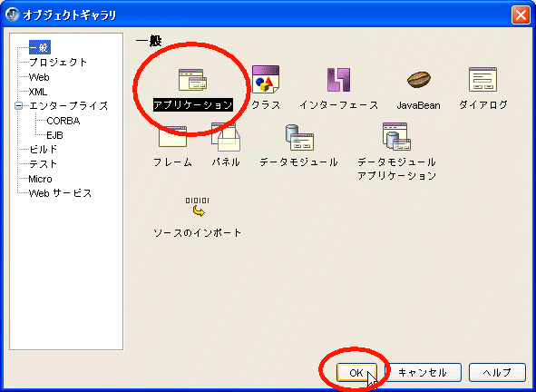This screenshot has width=536, height=392.
Task: Choose the パネル icon
Action: [226, 137]
